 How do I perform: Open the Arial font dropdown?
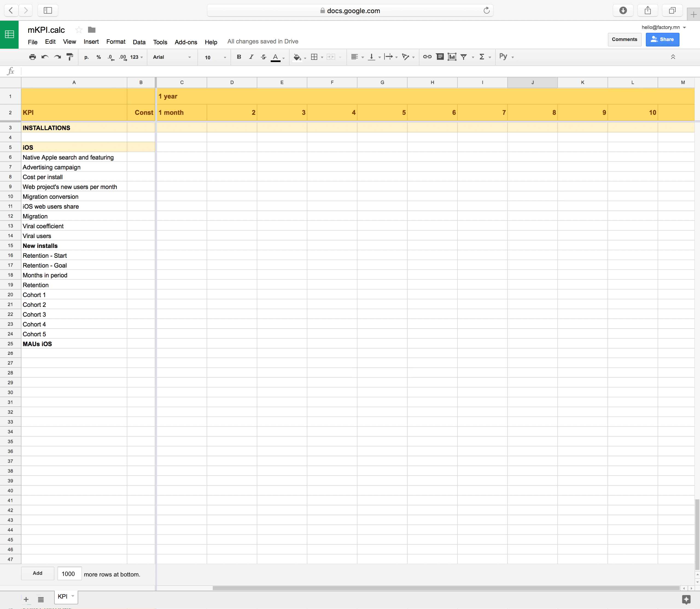pyautogui.click(x=172, y=57)
